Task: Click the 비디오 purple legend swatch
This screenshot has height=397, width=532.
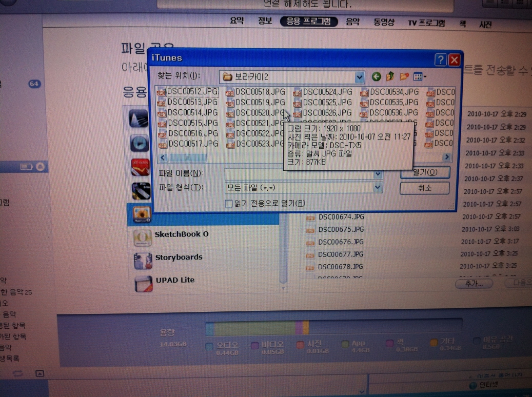Action: (255, 345)
